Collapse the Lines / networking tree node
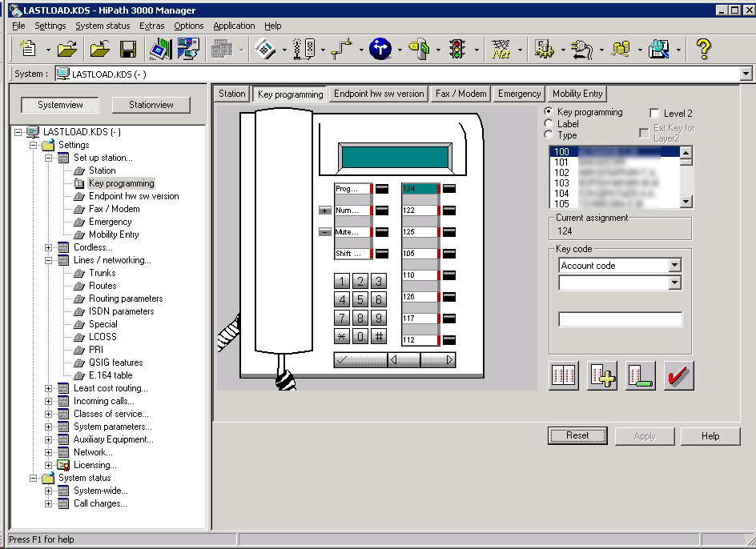This screenshot has height=549, width=756. point(48,260)
